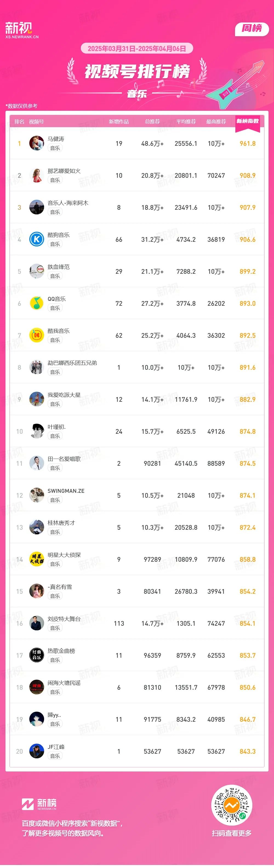The width and height of the screenshot is (274, 868).
Task: Click the 酷我音乐 yellow icon
Action: [x=37, y=335]
